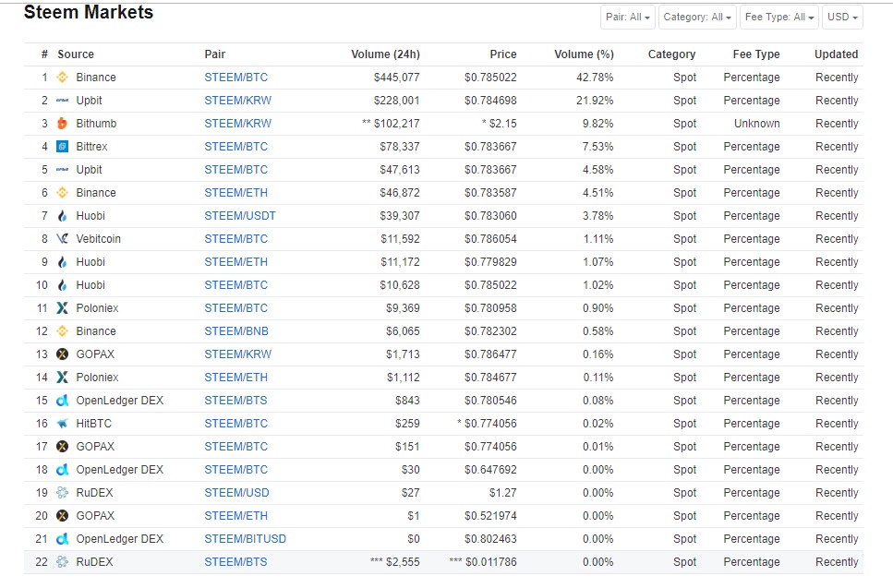Click the Upbit logo in row 2
This screenshot has width=893, height=588.
[x=63, y=101]
